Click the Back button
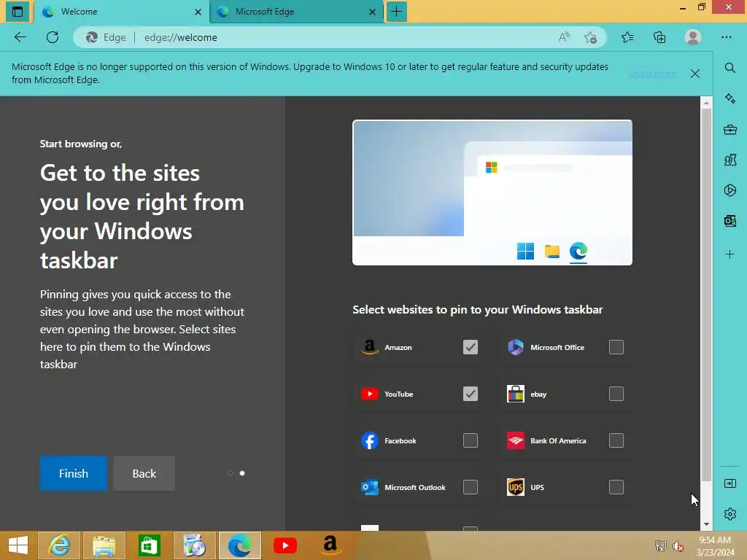Screen dimensions: 747x560 click(x=144, y=473)
